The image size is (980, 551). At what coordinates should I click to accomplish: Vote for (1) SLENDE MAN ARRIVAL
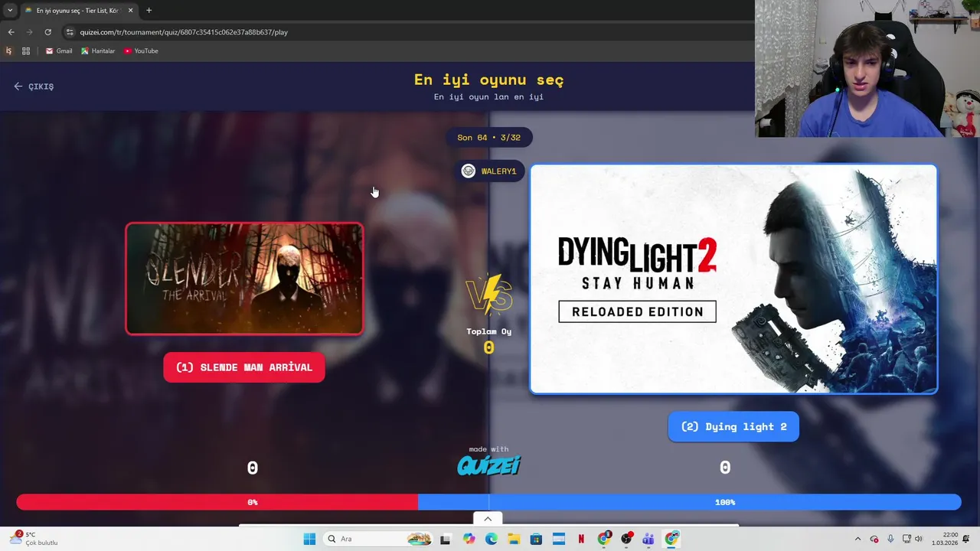point(244,367)
